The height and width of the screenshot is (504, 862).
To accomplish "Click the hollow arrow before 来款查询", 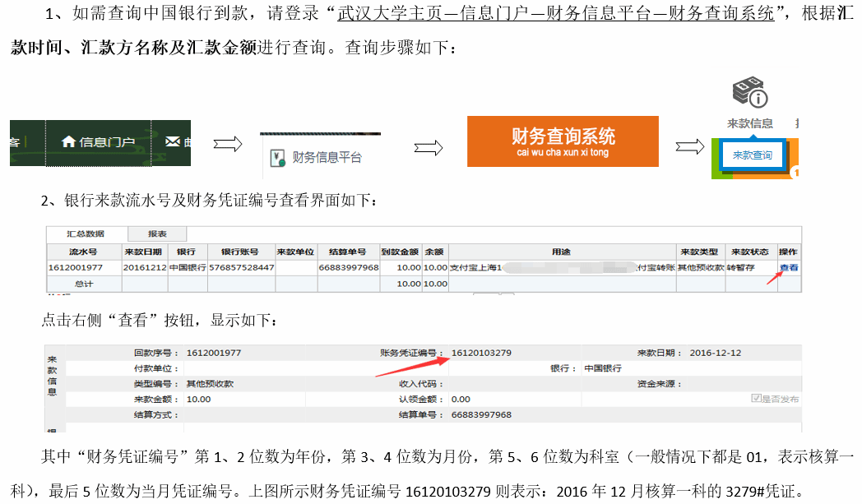I will (689, 146).
